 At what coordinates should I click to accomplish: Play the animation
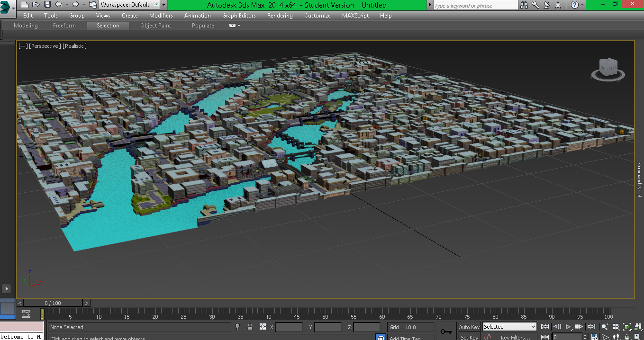[568, 327]
